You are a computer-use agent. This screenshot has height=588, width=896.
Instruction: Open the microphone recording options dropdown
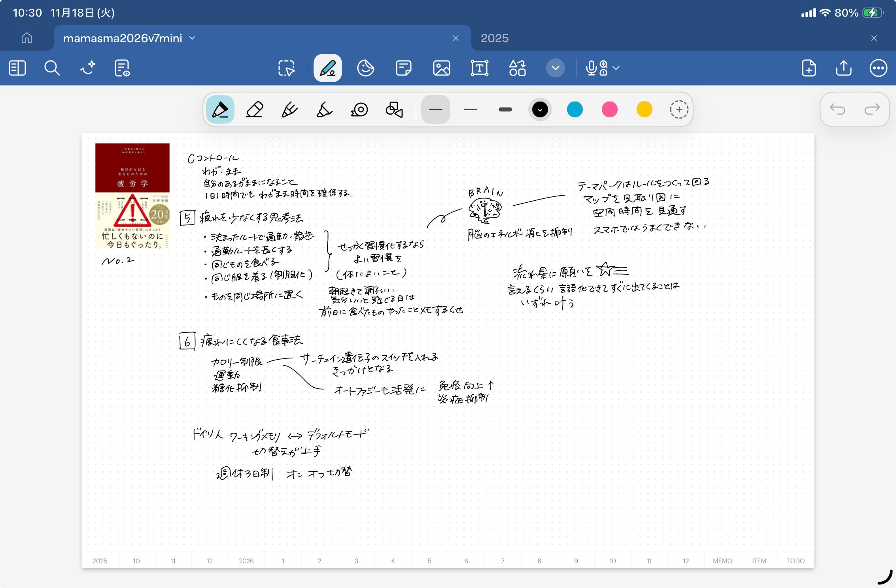616,68
